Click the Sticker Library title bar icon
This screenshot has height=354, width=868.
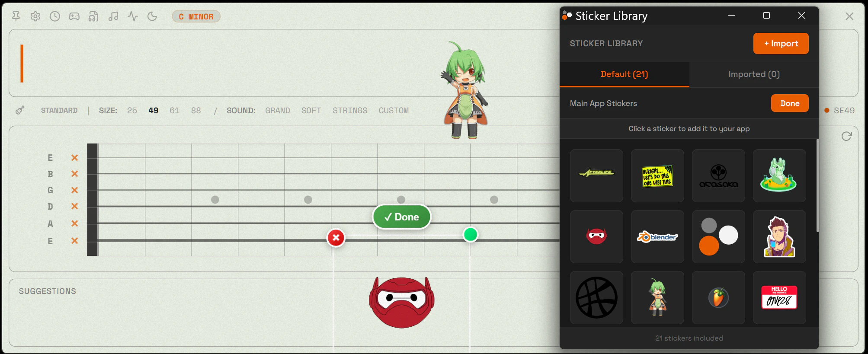567,16
